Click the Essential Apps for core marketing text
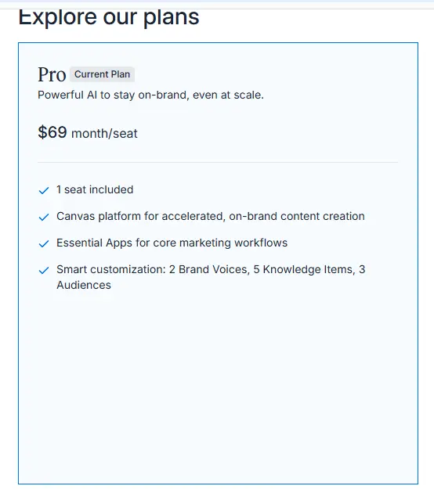This screenshot has height=504, width=434. coord(172,243)
